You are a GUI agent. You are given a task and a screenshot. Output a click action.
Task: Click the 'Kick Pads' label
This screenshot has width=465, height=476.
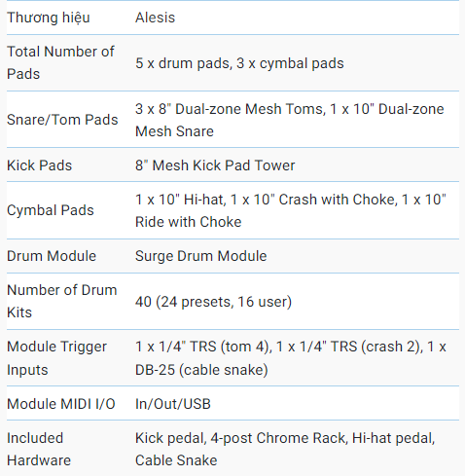pos(39,165)
